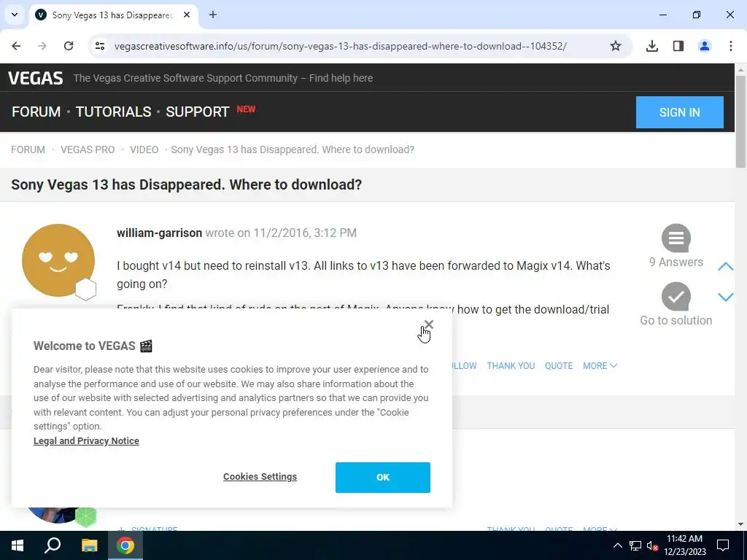Open a new tab with plus button
This screenshot has width=747, height=560.
click(213, 15)
